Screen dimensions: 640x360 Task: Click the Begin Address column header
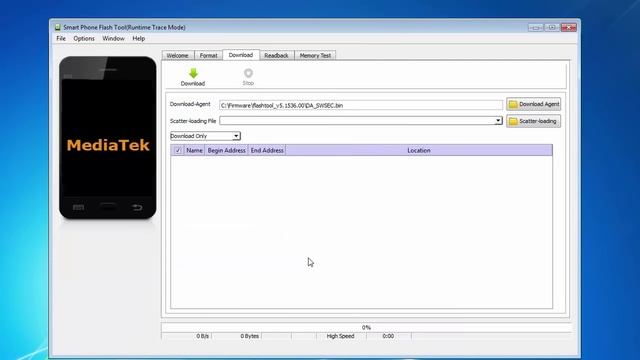pos(227,150)
